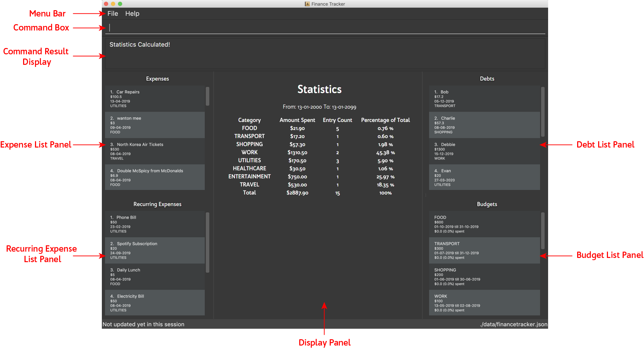
Task: Click the WORK amount $1310.50
Action: [297, 152]
